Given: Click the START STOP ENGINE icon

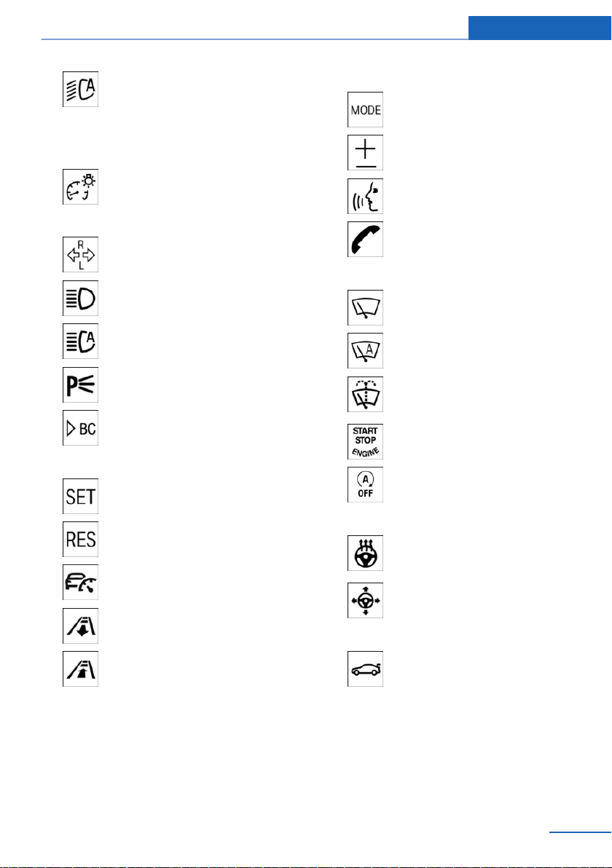Looking at the screenshot, I should click(x=365, y=442).
